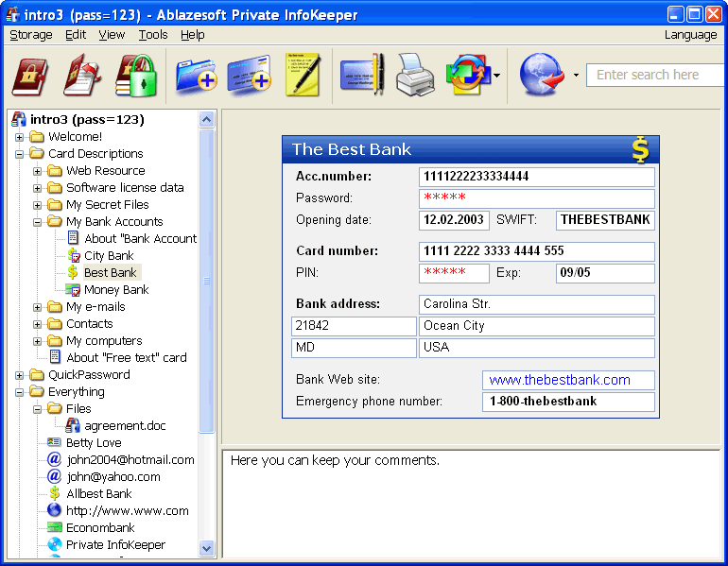Click the Acc.number field value
728x566 pixels.
[x=537, y=177]
